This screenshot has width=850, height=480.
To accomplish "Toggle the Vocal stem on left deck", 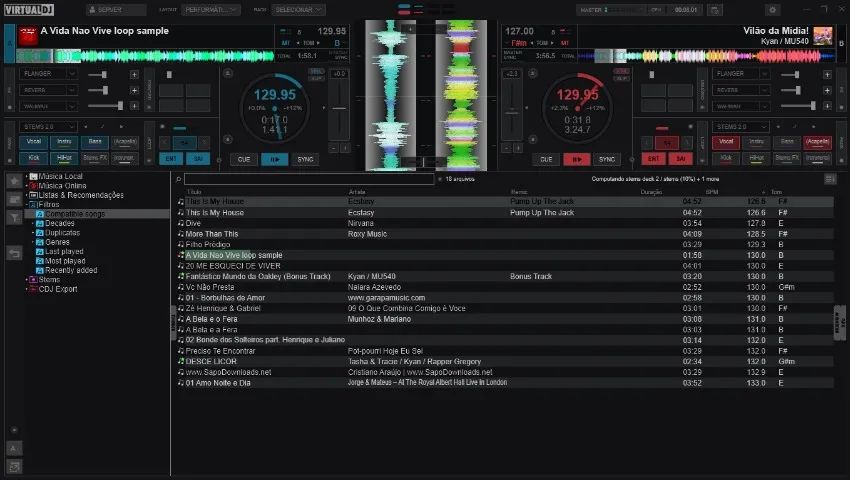I will tap(34, 142).
